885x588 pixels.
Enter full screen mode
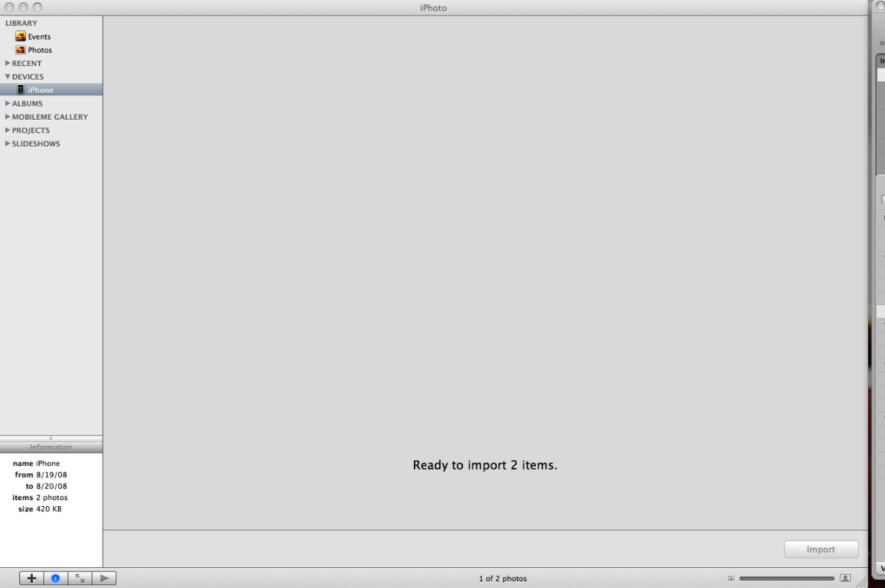80,578
